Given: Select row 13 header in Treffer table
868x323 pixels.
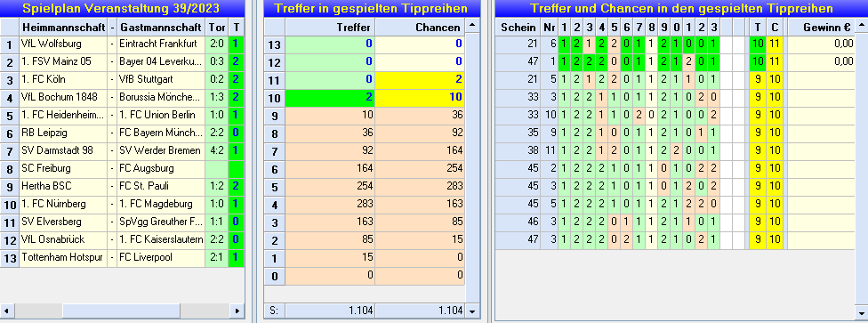Looking at the screenshot, I should click(275, 44).
